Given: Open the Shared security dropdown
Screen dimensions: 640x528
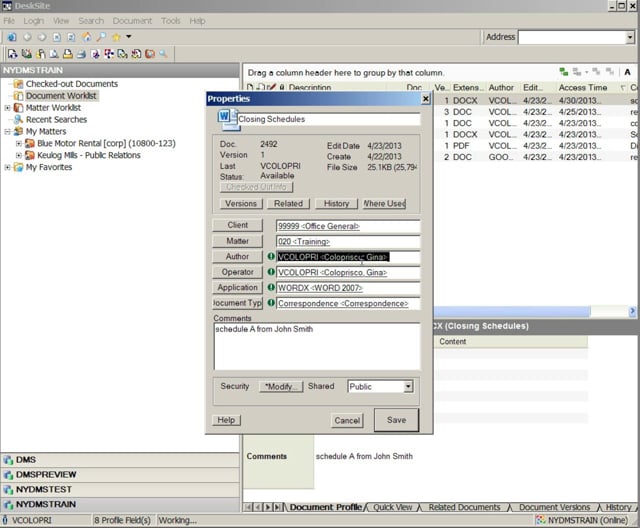Looking at the screenshot, I should click(x=408, y=386).
